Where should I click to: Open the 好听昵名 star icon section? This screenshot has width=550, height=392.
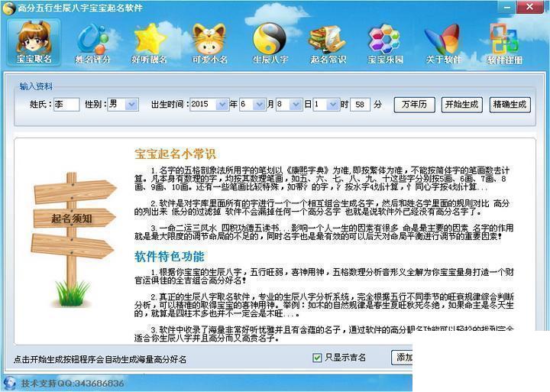coord(150,44)
